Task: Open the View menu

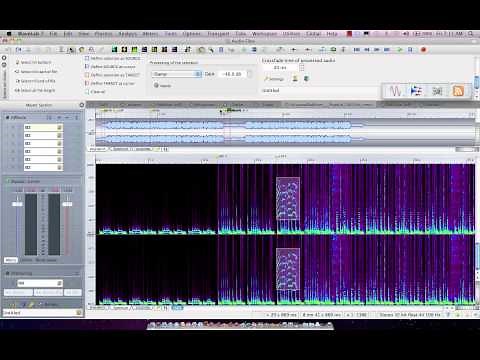Action: click(x=83, y=34)
